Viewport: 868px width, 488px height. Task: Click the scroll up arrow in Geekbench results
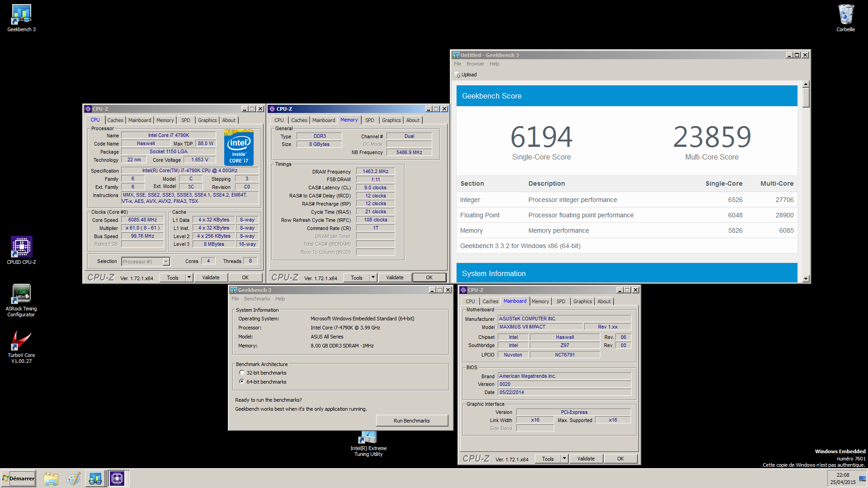click(x=806, y=84)
